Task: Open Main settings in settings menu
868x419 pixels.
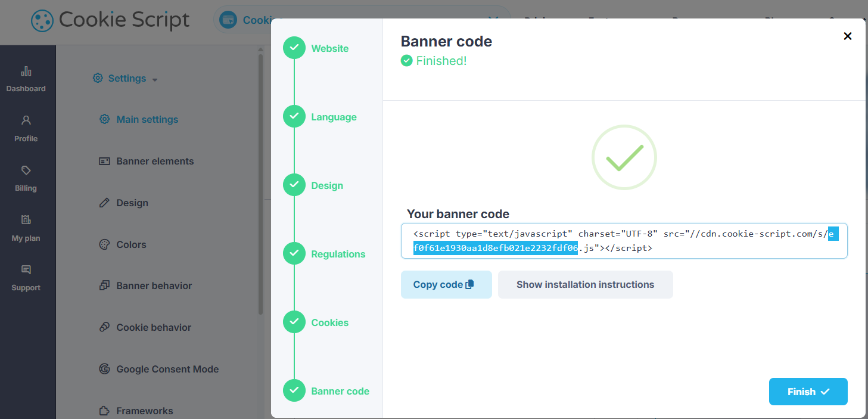Action: [147, 119]
